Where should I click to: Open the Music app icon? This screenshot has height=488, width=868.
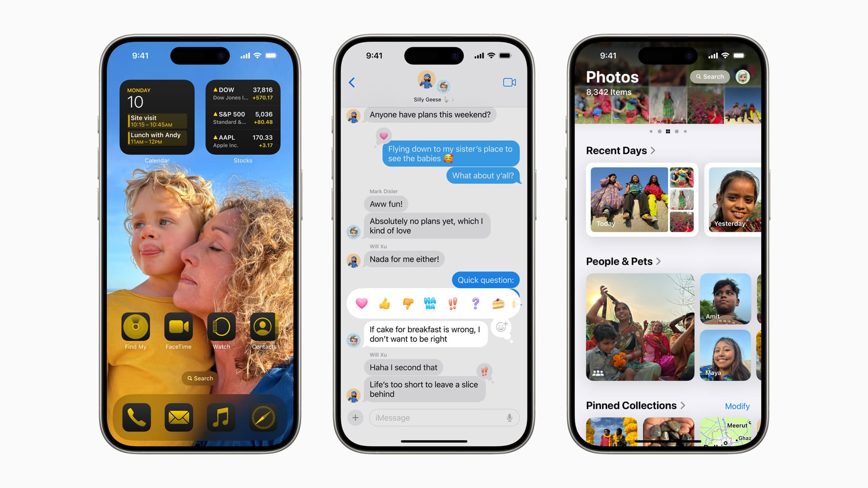(221, 417)
